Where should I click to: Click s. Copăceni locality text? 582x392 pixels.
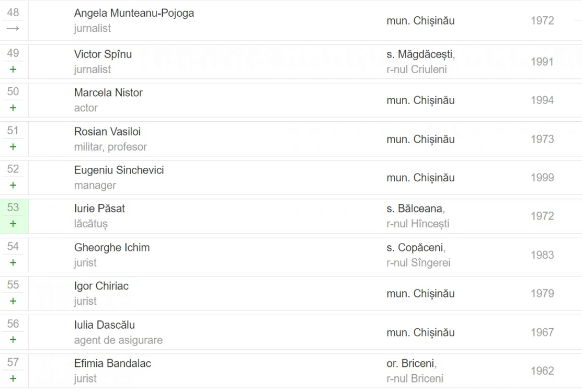[x=416, y=248]
